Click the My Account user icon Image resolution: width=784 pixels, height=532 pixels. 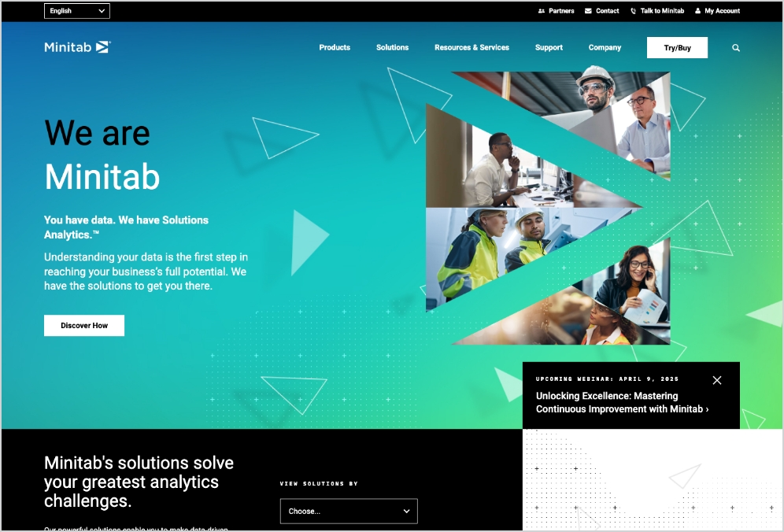[x=697, y=10]
